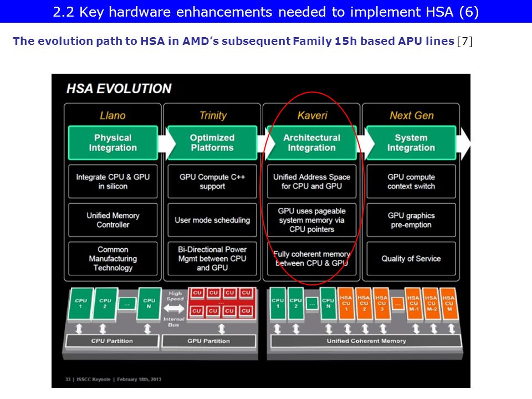Click 'Bi-Directional Power Mgmt' box
Image resolution: width=532 pixels, height=399 pixels.
212,259
